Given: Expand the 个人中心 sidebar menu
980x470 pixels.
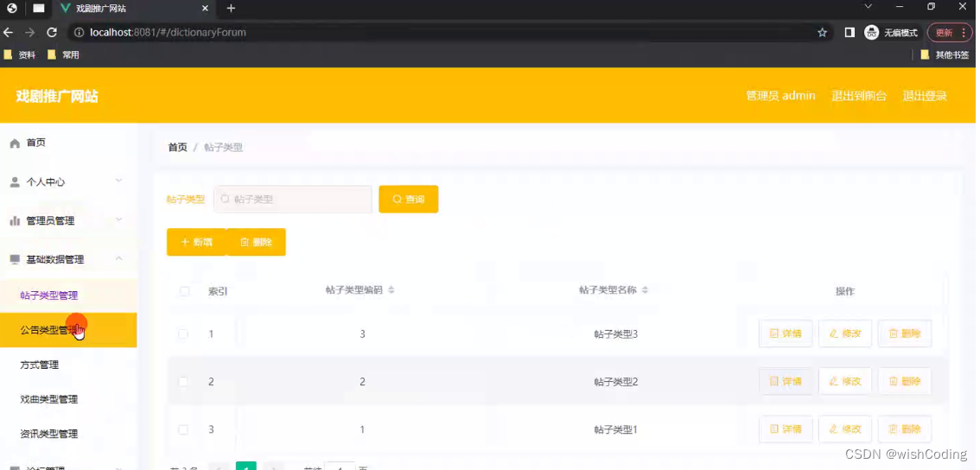Looking at the screenshot, I should tap(68, 182).
